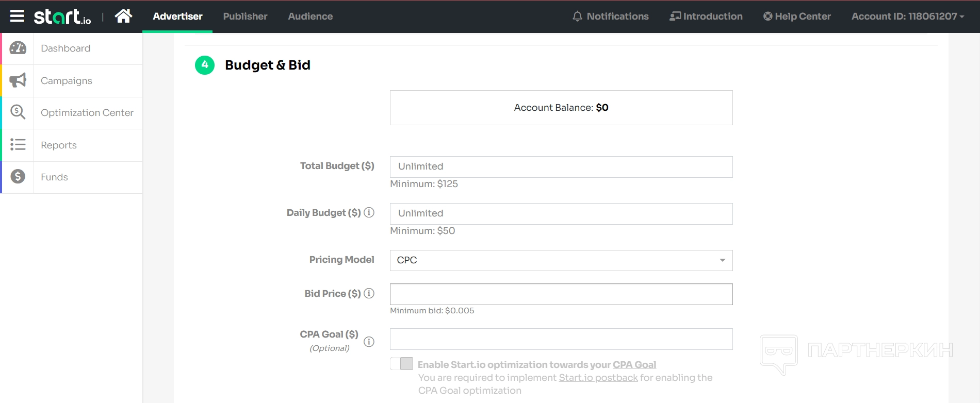Switch to the Publisher tab
This screenshot has height=403, width=980.
(245, 16)
